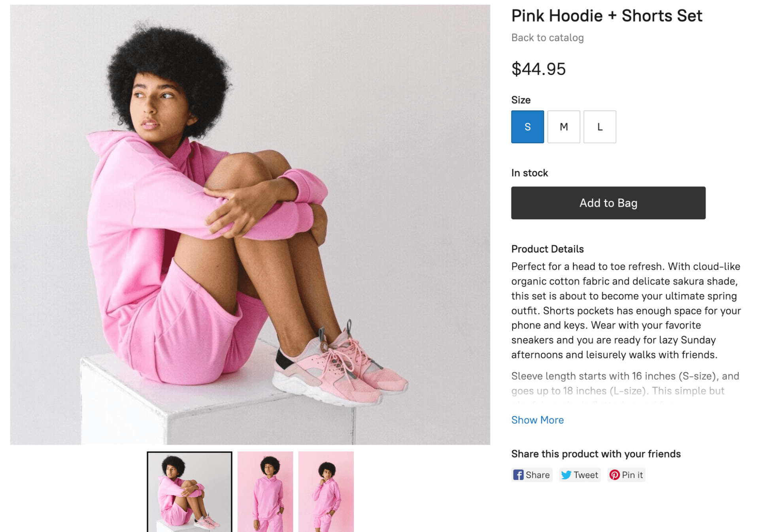759x532 pixels.
Task: Select size S
Action: point(527,127)
